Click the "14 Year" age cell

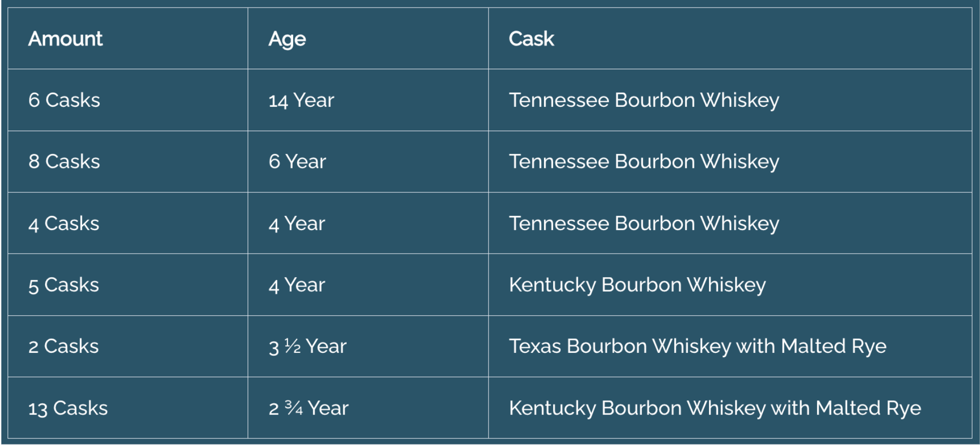pyautogui.click(x=301, y=100)
